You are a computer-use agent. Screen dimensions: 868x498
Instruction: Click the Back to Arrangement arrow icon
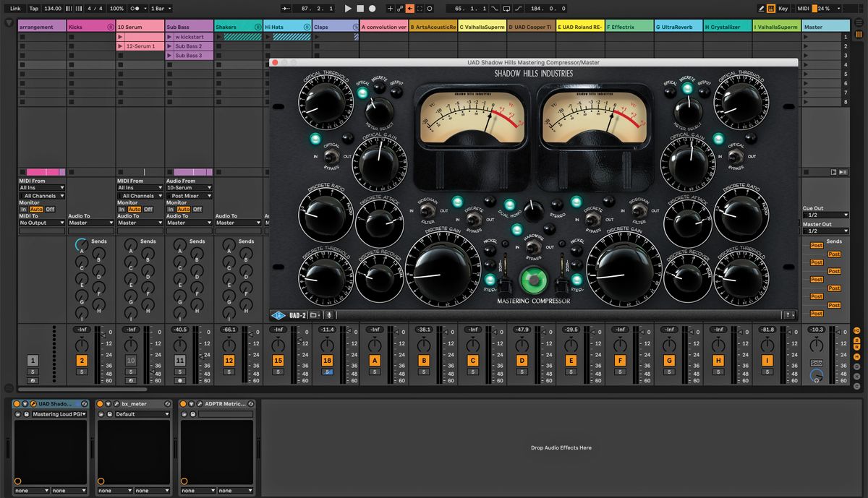[x=409, y=8]
